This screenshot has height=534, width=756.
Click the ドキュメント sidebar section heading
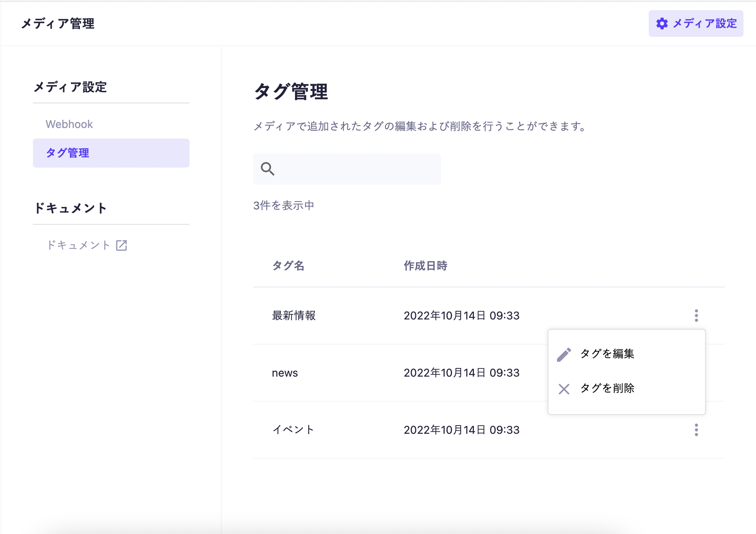(70, 208)
